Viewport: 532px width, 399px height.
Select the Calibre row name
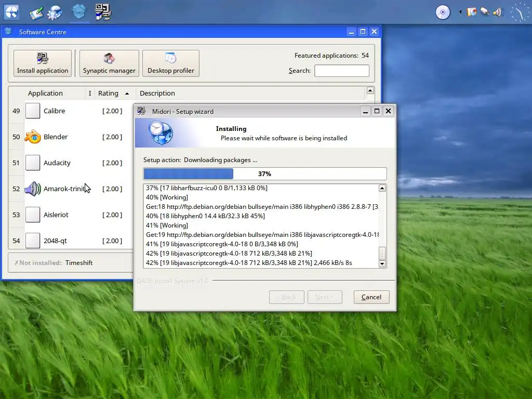(54, 111)
